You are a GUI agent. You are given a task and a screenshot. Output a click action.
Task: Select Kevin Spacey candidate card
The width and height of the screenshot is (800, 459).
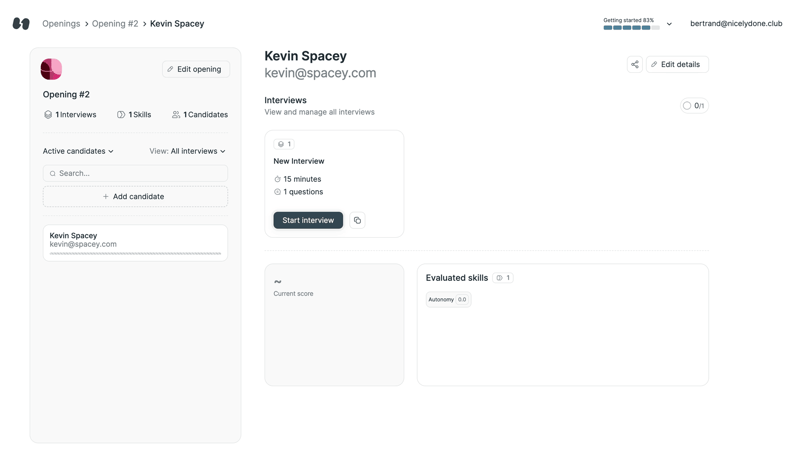(135, 243)
